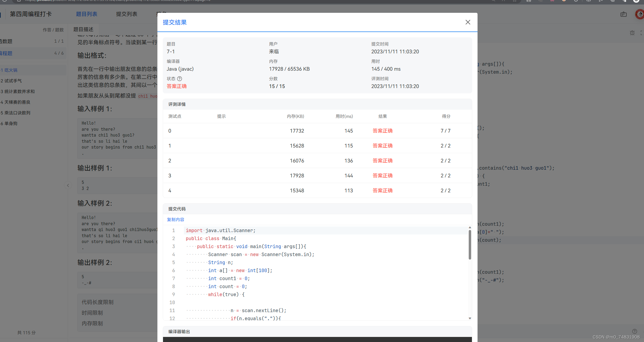The image size is (644, 342).
Task: Click the bug report icon above the code panel
Action: (632, 33)
